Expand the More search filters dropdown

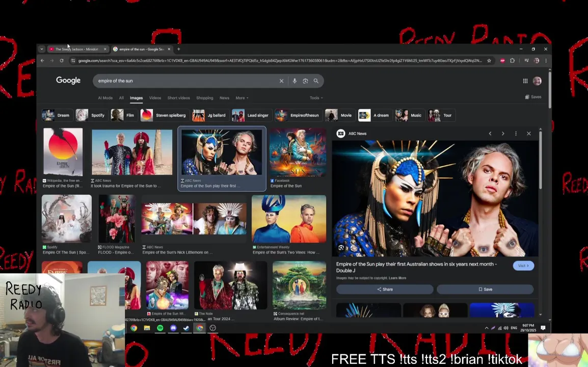pyautogui.click(x=242, y=98)
